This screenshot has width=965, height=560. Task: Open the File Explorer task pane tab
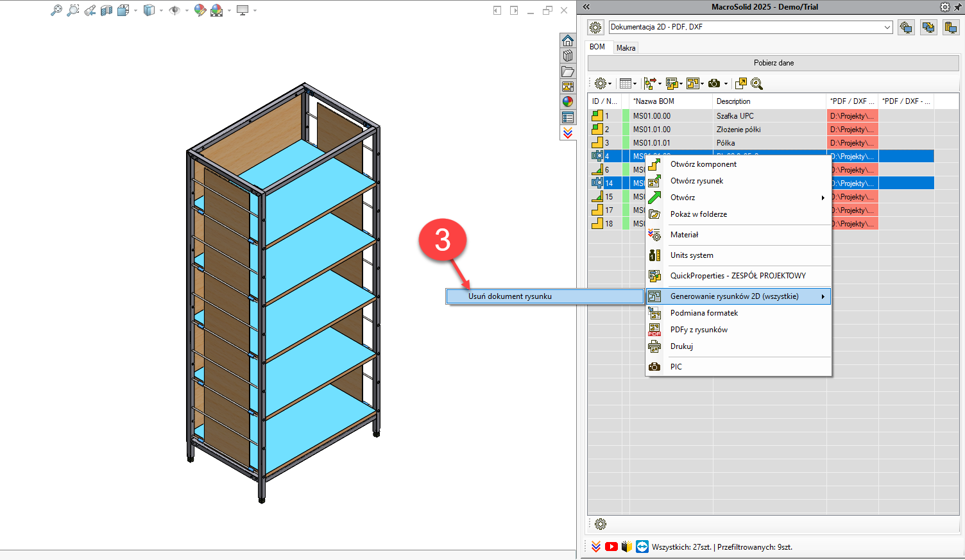click(x=568, y=71)
